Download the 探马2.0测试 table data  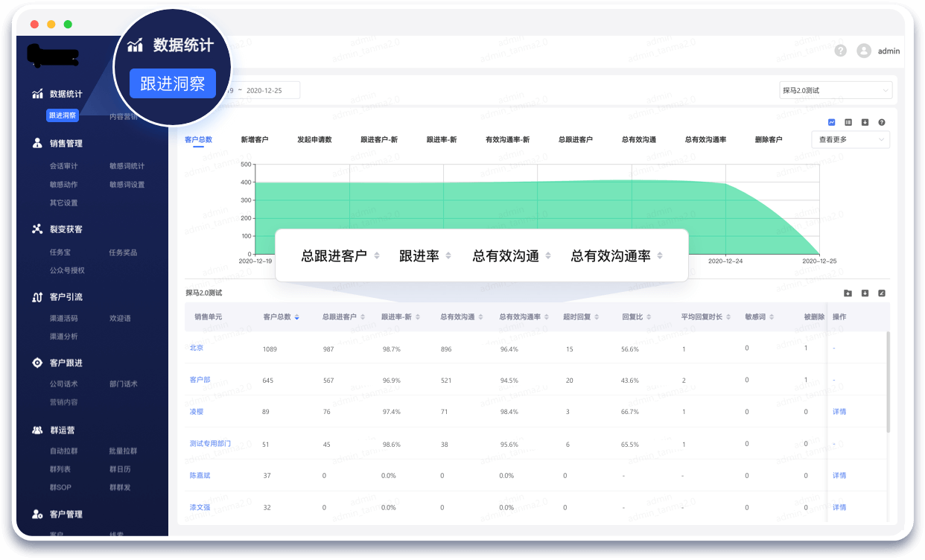point(865,293)
